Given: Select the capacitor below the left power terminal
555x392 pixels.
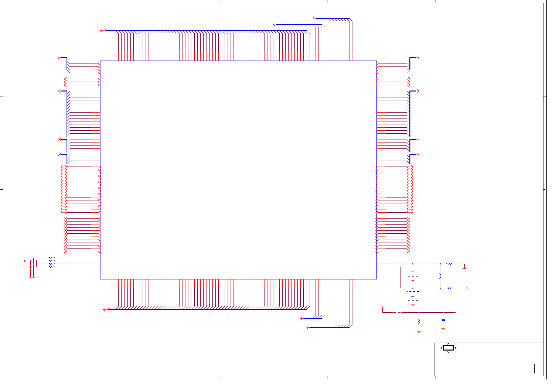Looking at the screenshot, I should pos(30,269).
